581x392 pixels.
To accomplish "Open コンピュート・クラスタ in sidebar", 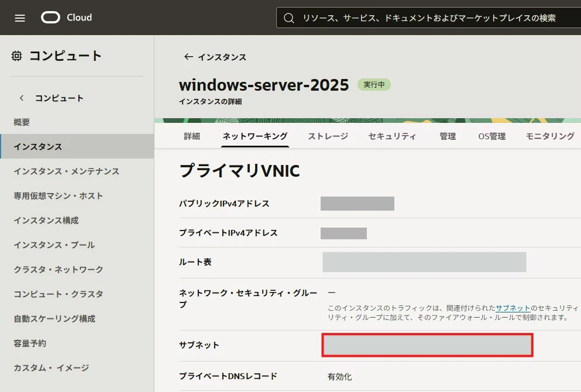I will (x=58, y=294).
